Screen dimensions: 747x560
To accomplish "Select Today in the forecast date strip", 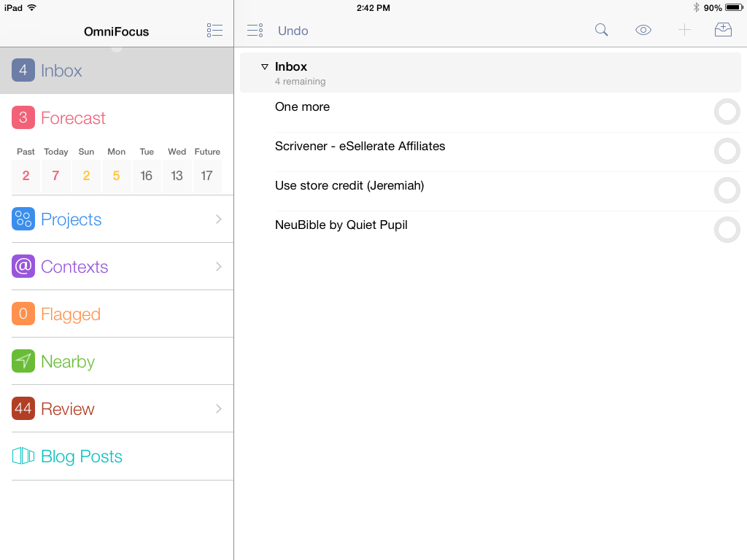I will 55,175.
